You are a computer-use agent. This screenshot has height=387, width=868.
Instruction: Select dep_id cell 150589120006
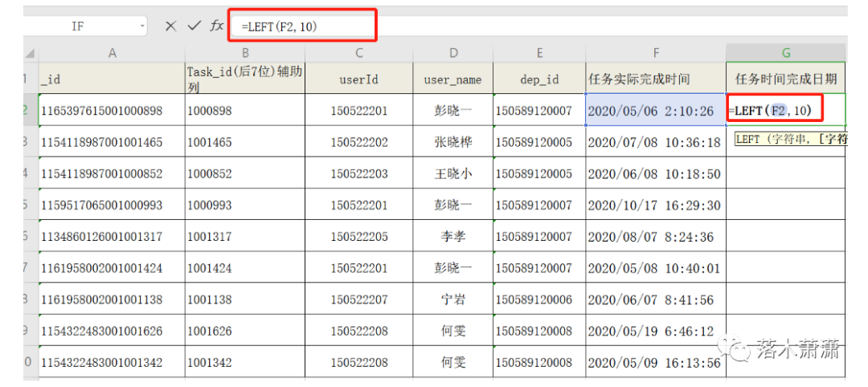[539, 299]
